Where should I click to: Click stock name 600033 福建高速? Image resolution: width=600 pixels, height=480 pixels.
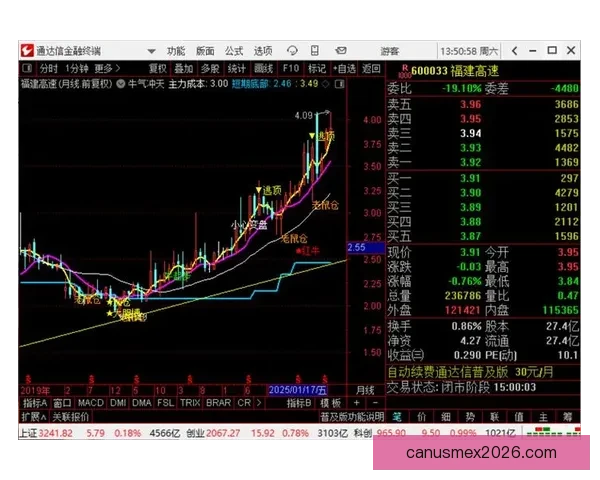455,71
